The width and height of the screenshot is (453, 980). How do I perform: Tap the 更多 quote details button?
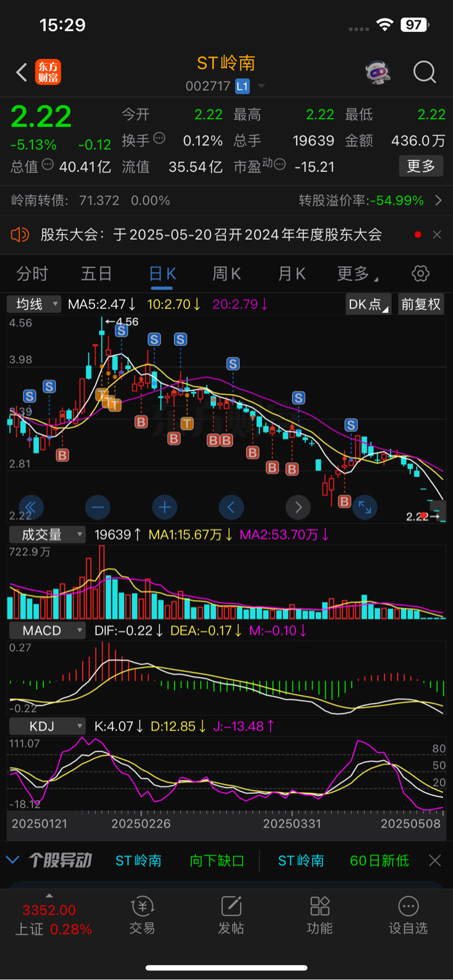[x=421, y=166]
